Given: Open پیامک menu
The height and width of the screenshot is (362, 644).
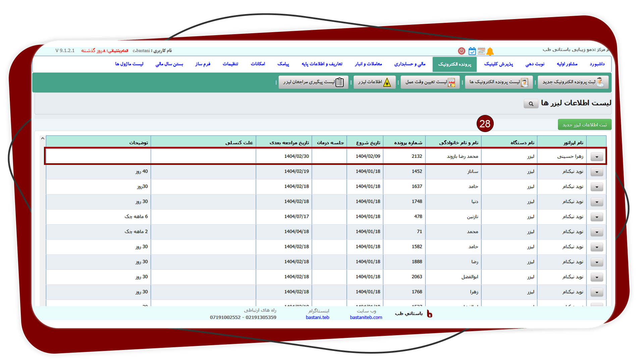Looking at the screenshot, I should pyautogui.click(x=283, y=64).
